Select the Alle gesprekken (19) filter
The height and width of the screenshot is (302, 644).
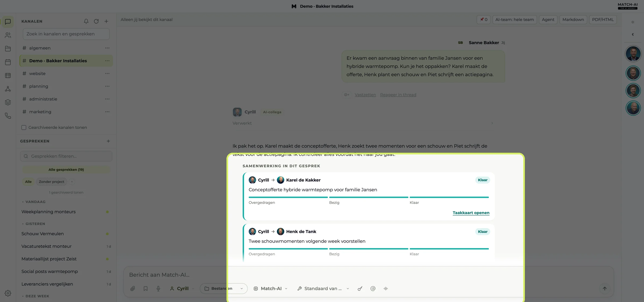tap(66, 170)
